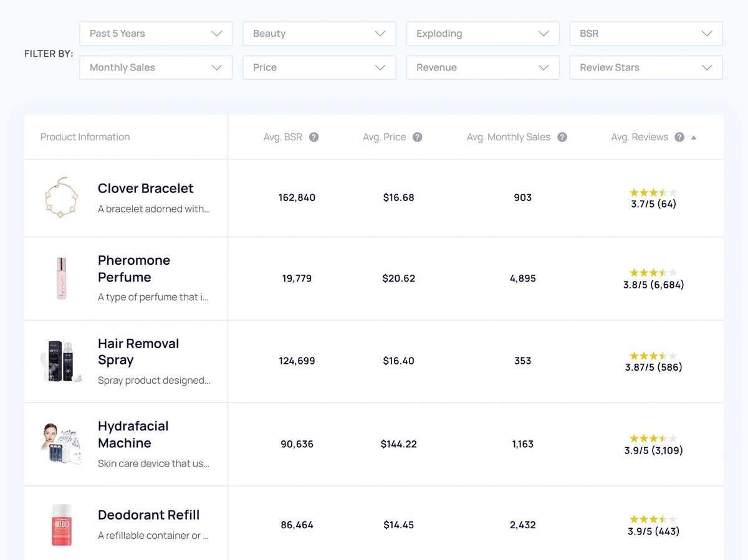Expand the Review Stars filter
This screenshot has width=748, height=560.
(x=646, y=67)
